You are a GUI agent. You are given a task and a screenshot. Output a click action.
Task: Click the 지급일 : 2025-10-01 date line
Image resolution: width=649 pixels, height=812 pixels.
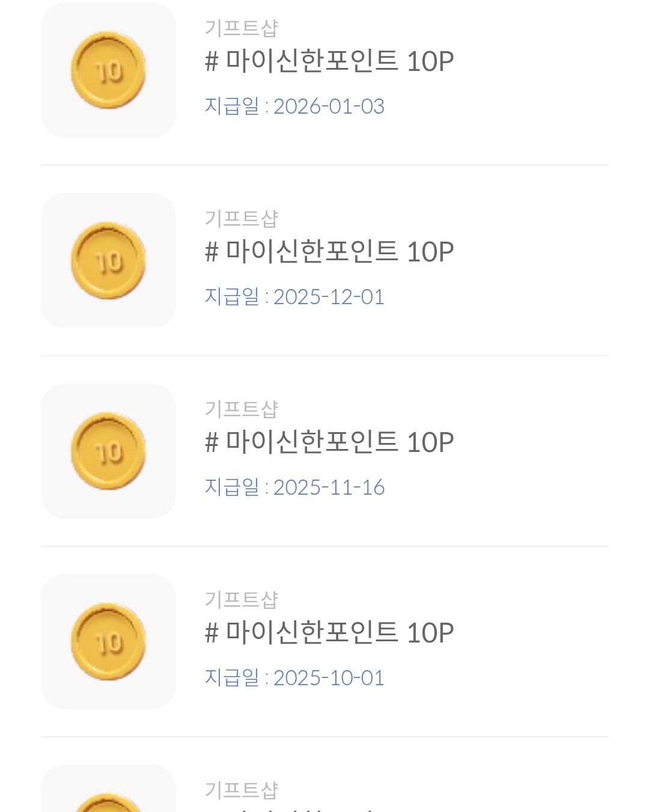(x=294, y=678)
